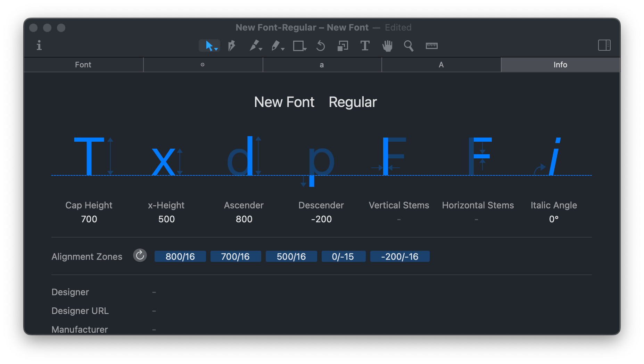
Task: Click the 700/16 alignment zone
Action: click(236, 256)
